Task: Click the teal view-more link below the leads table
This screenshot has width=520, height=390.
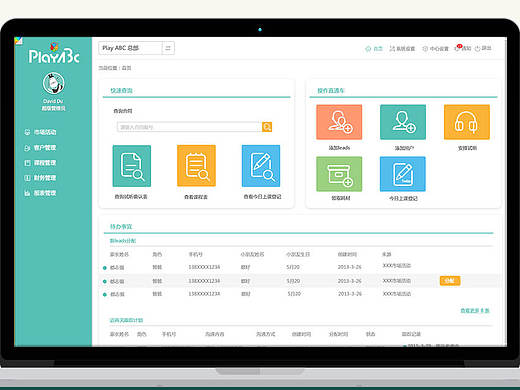Action: coord(475,311)
